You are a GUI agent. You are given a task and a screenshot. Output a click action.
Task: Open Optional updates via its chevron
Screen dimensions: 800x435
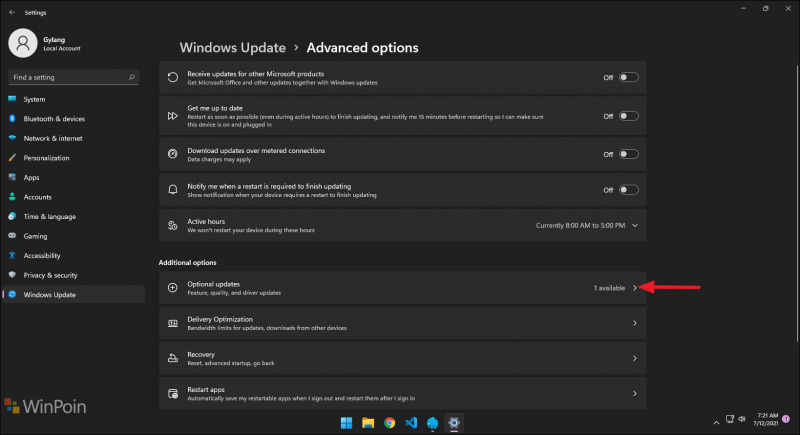pos(635,288)
